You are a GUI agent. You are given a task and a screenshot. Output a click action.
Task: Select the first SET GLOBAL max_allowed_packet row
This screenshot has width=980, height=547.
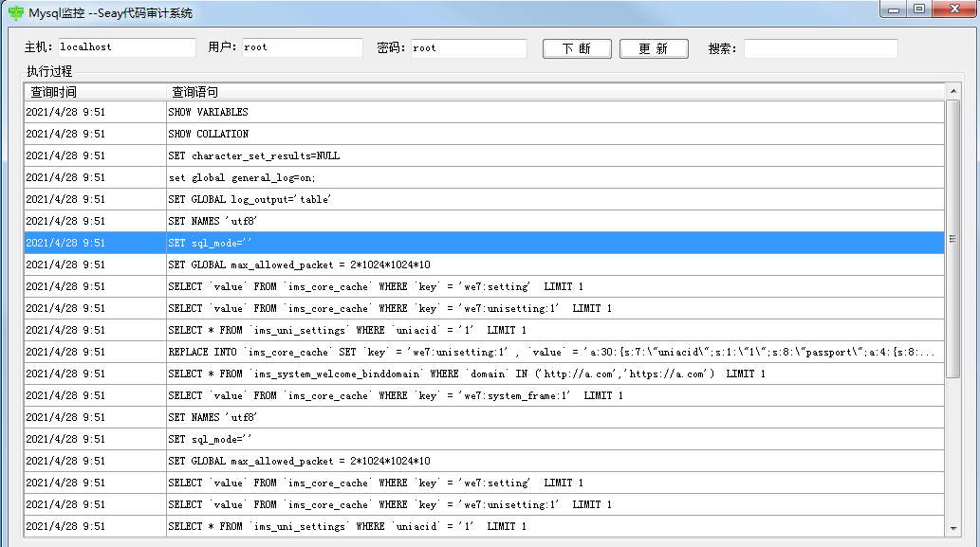tap(485, 264)
